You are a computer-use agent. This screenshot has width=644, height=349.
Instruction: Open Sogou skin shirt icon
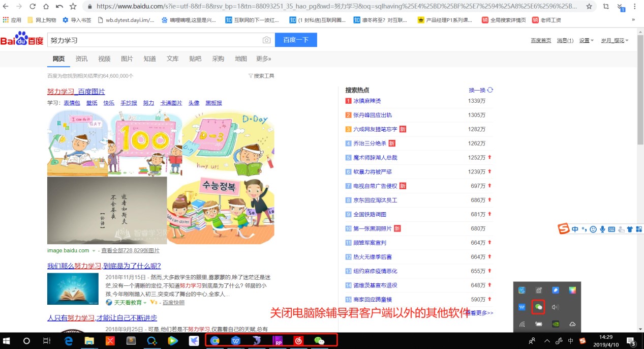pos(630,229)
